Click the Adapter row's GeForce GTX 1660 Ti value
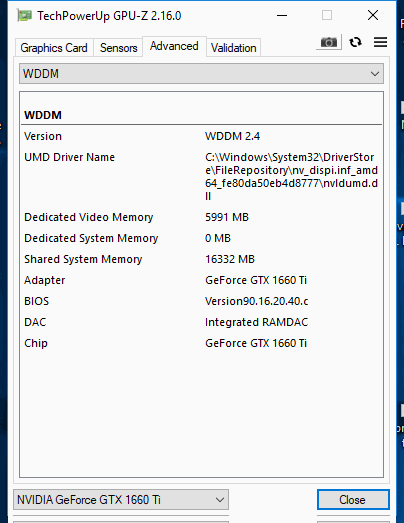 coord(256,280)
